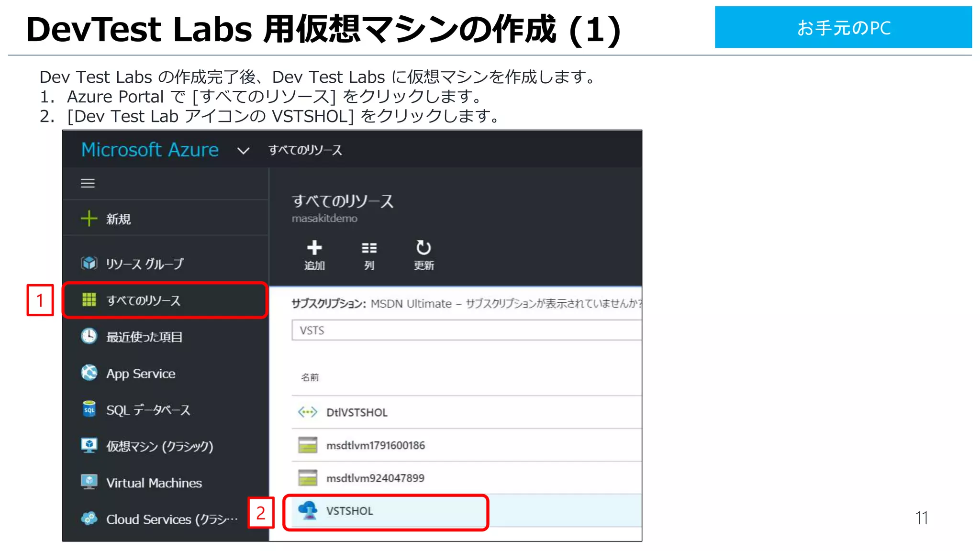Click the Cloud Services gears icon
The width and height of the screenshot is (980, 551).
[89, 518]
